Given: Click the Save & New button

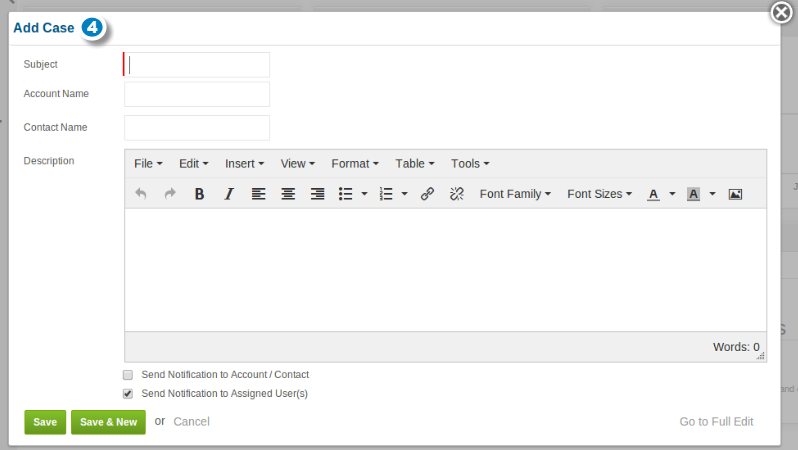Looking at the screenshot, I should click(108, 422).
